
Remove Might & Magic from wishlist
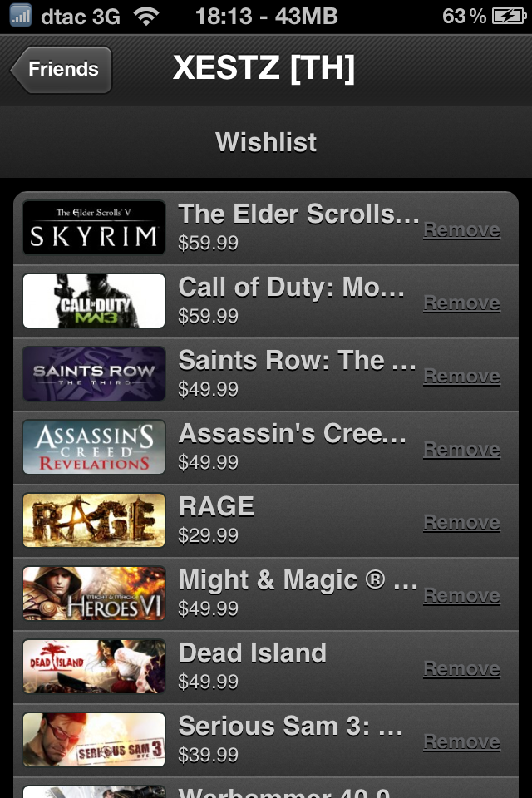click(461, 596)
